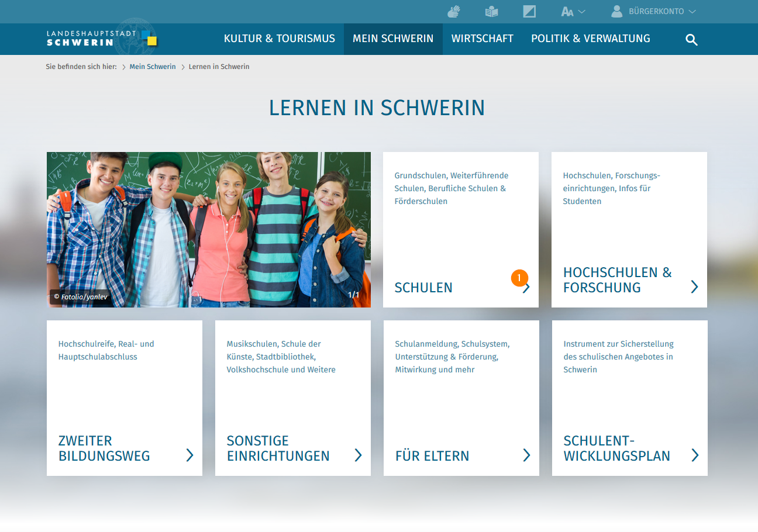Open Sonstige Einrichtungen tile heading
The image size is (758, 532).
278,448
